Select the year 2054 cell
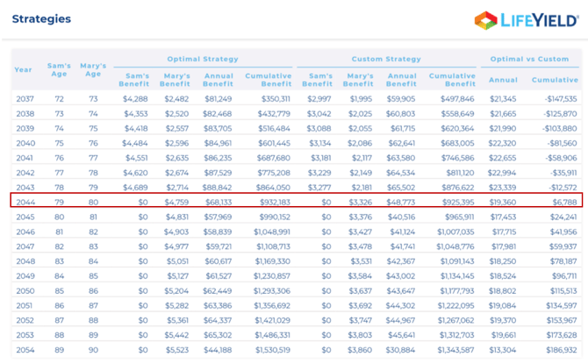 tap(25, 350)
